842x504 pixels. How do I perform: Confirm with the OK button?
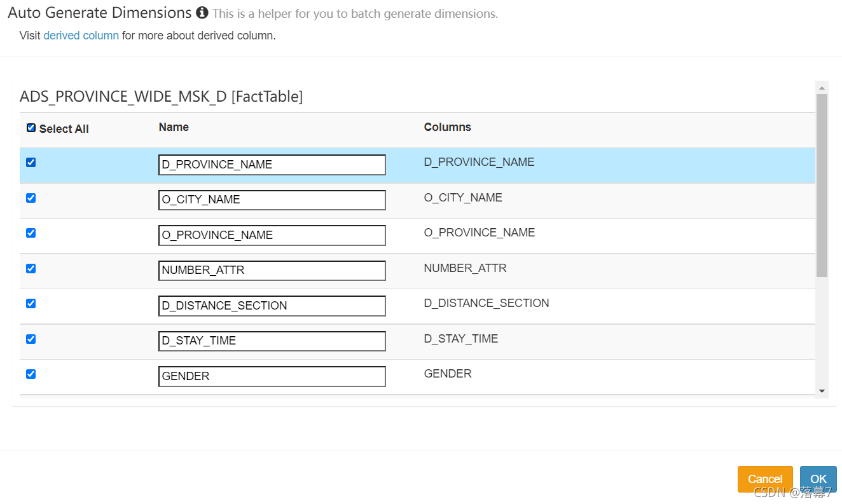(818, 479)
